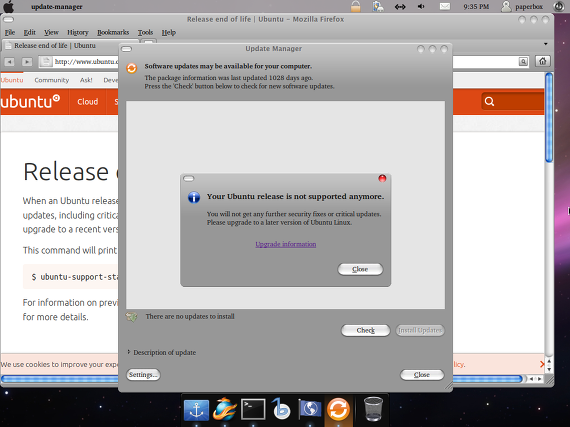Close the unsupported release dialog with the Close button

(x=360, y=269)
